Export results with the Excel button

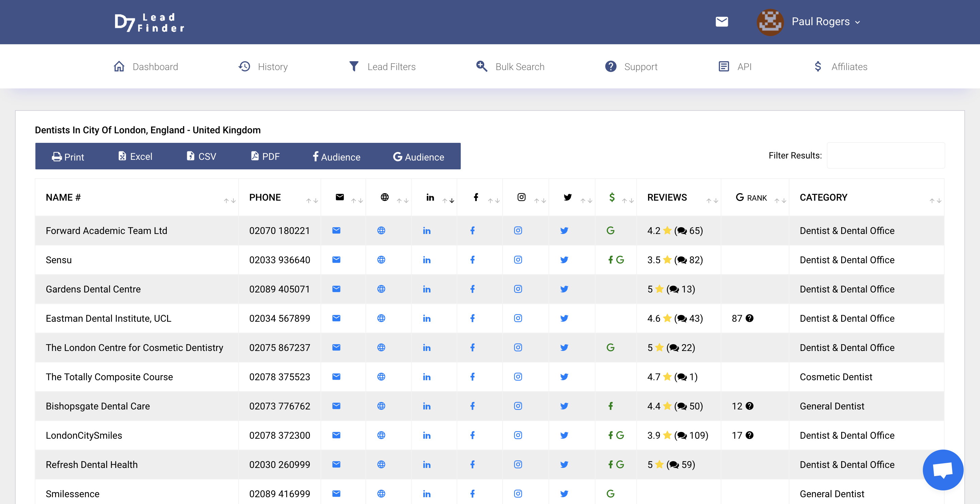click(135, 156)
